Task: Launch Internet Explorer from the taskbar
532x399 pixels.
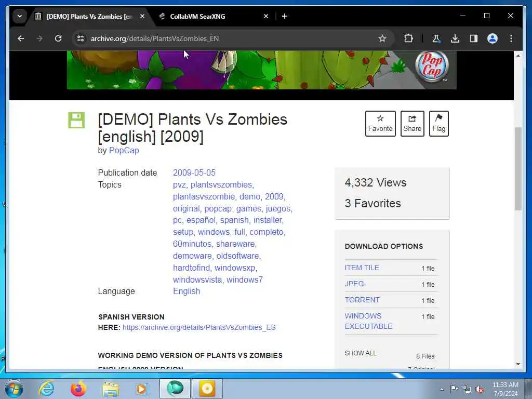Action: 46,389
